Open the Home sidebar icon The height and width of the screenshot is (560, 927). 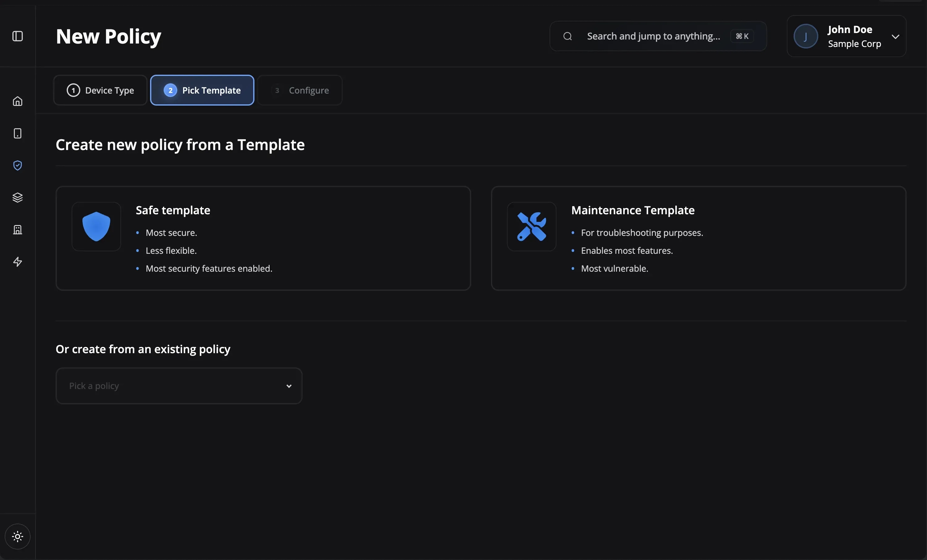[x=18, y=101]
